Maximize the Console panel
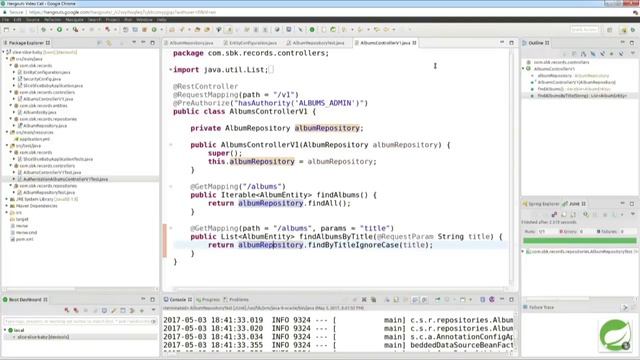640x360 pixels. (x=511, y=299)
